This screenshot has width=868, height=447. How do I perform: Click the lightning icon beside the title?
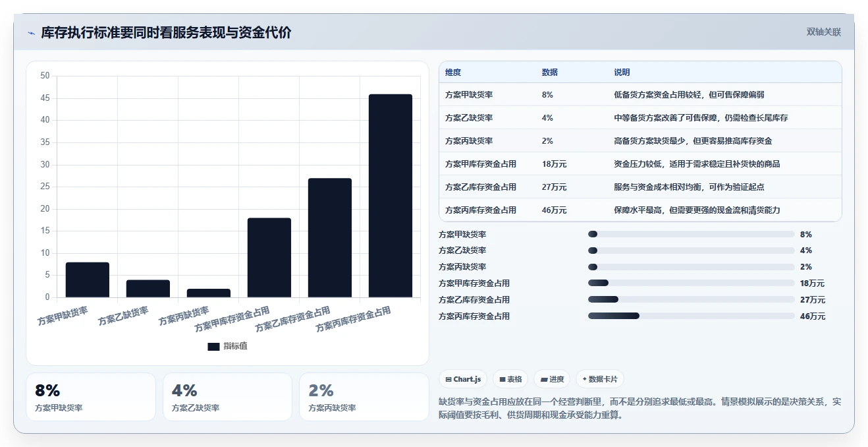[x=31, y=33]
